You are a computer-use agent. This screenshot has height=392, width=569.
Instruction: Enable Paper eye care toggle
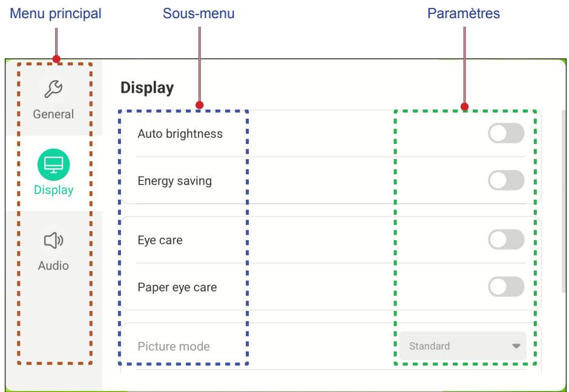pyautogui.click(x=506, y=287)
